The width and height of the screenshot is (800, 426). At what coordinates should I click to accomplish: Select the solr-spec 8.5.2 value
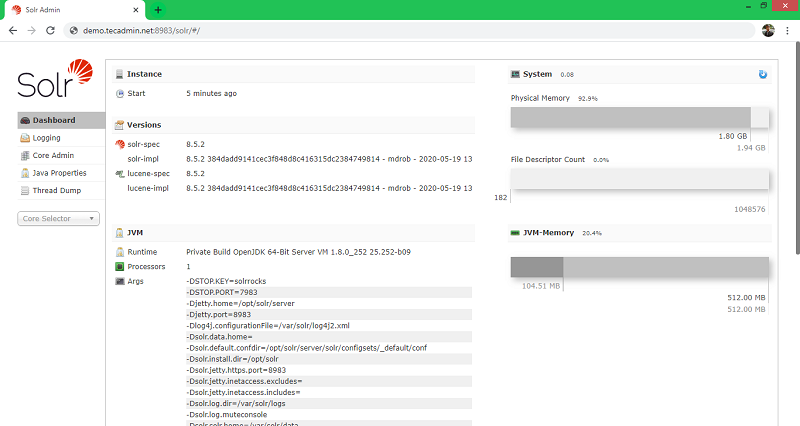pos(195,144)
